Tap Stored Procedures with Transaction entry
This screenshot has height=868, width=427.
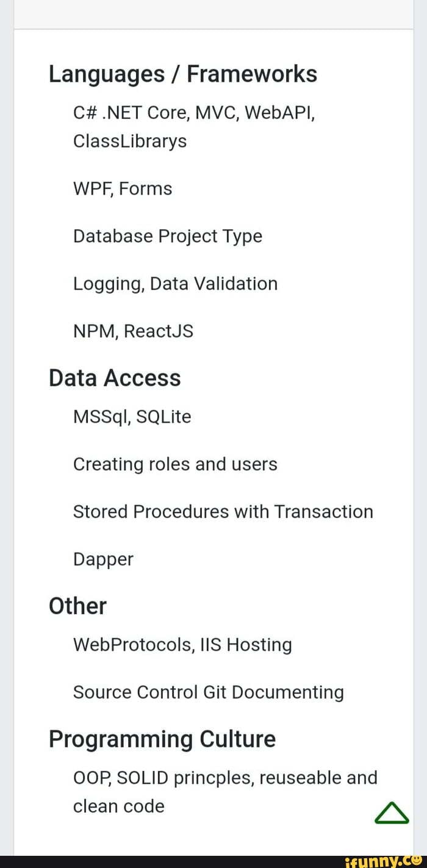[223, 512]
